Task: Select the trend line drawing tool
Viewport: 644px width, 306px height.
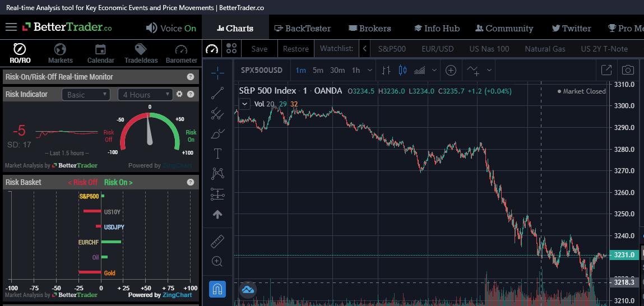Action: (217, 93)
